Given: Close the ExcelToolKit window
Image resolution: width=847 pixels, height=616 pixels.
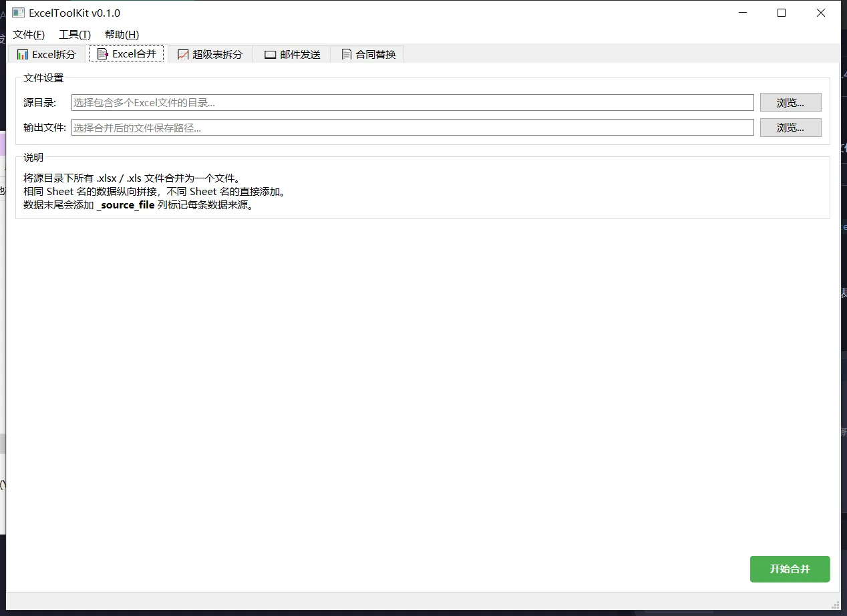Looking at the screenshot, I should pos(821,13).
